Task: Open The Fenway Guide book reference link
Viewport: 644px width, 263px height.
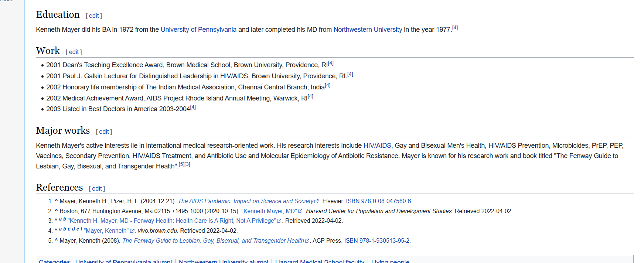Action: (x=213, y=241)
